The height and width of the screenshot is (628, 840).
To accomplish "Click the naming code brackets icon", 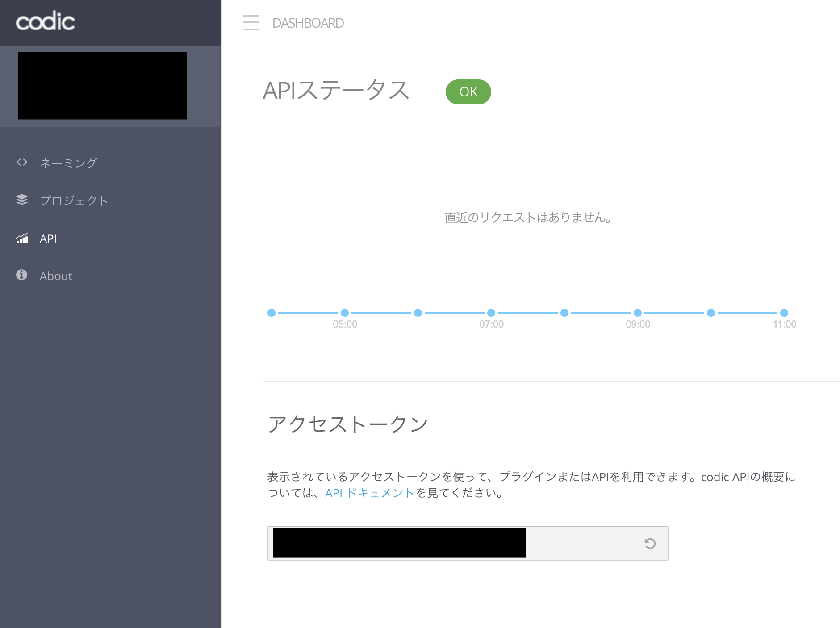I will tap(22, 162).
